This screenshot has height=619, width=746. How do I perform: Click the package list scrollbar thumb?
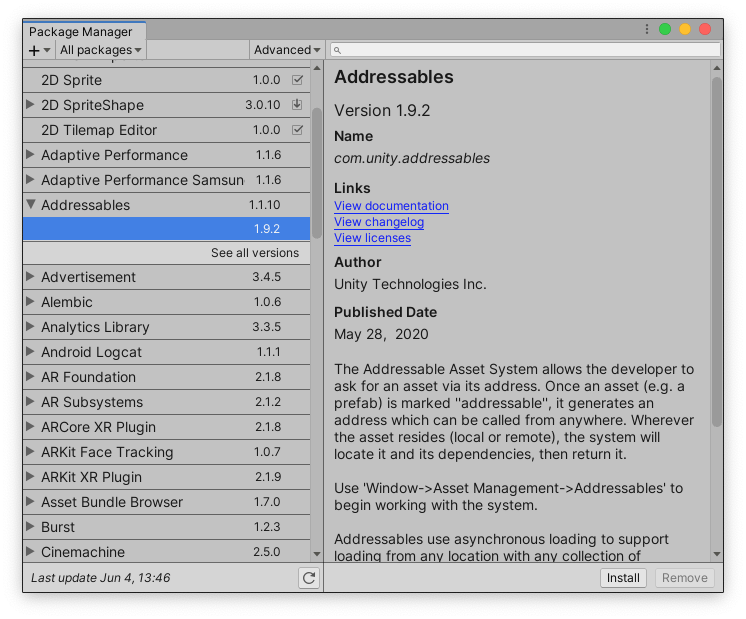316,173
